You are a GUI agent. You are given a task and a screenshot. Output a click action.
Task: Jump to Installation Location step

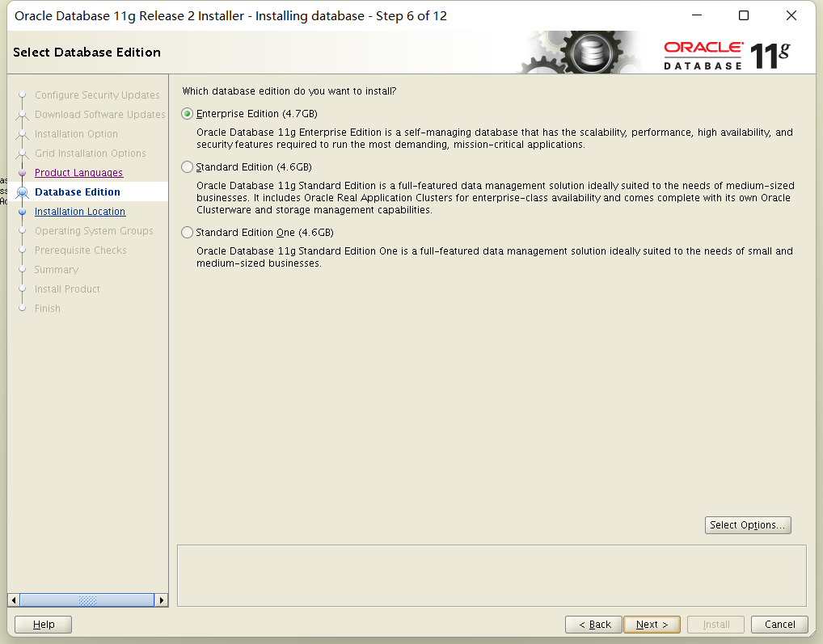coord(80,212)
